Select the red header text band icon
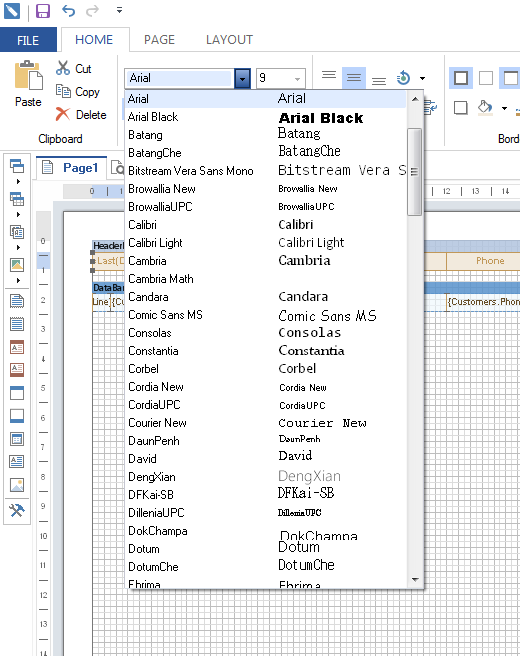The image size is (520, 656). point(17,347)
